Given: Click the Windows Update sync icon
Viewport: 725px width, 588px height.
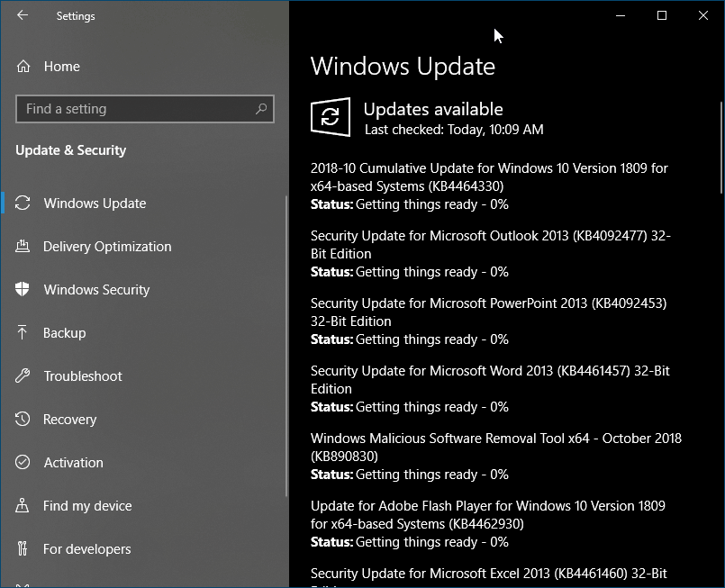Looking at the screenshot, I should click(x=23, y=203).
